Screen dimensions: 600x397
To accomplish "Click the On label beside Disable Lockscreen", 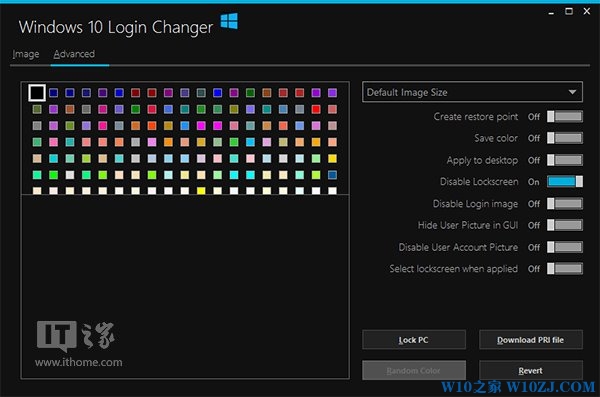I will (533, 182).
